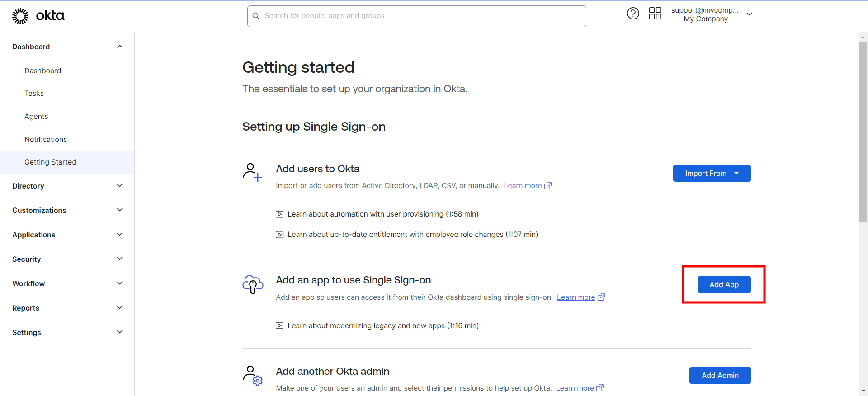Click the Add App button
Image resolution: width=868 pixels, height=396 pixels.
[724, 284]
